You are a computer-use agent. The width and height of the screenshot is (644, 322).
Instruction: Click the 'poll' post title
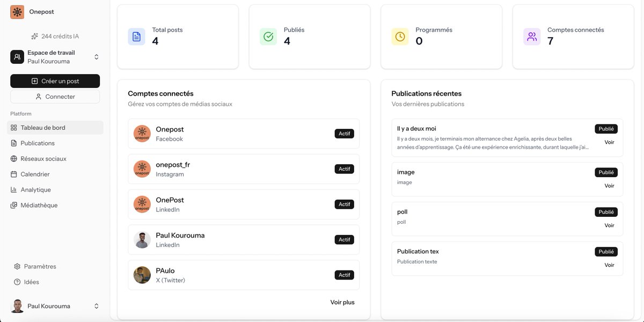(x=402, y=212)
